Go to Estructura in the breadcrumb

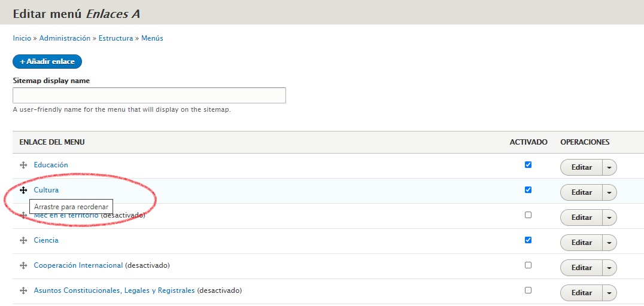coord(116,38)
